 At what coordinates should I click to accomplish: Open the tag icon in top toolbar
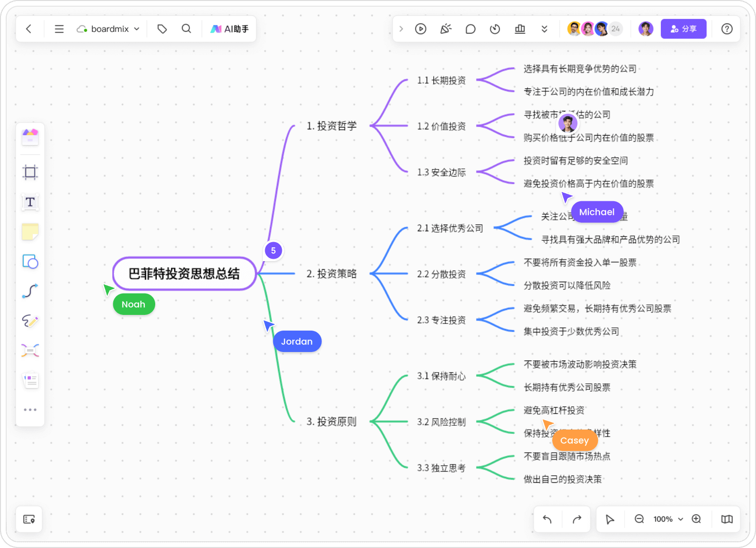pos(162,29)
